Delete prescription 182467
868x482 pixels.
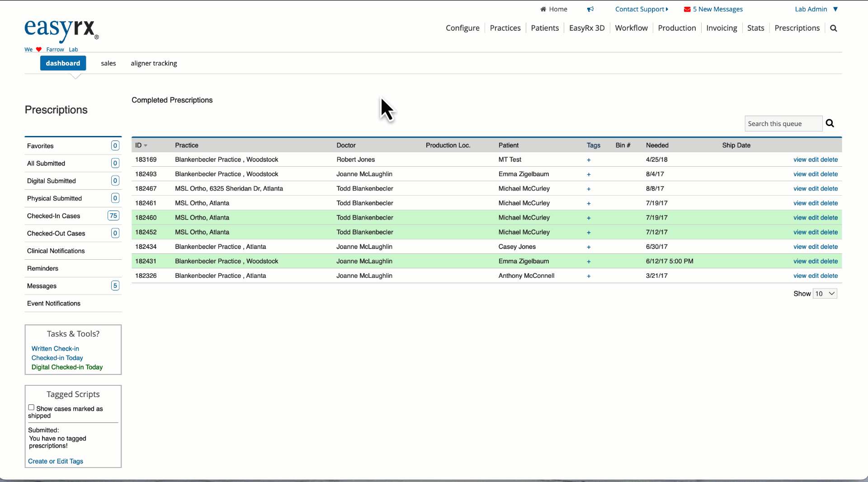[829, 188]
